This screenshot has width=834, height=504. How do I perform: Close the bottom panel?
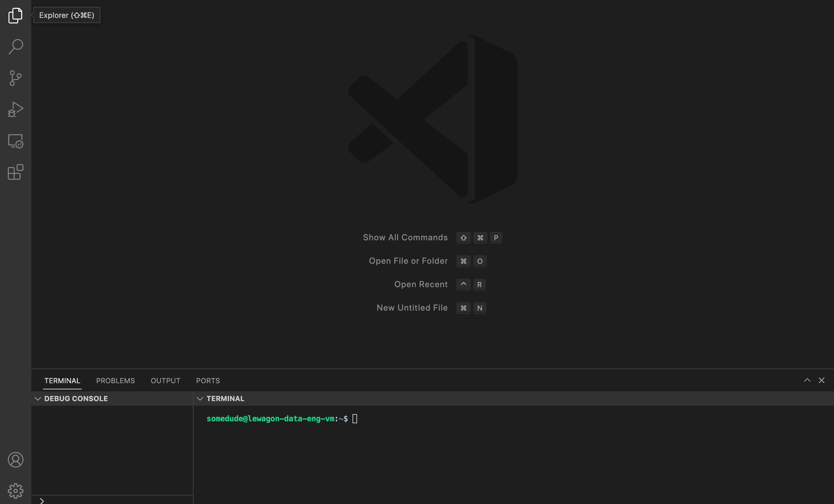(x=822, y=380)
